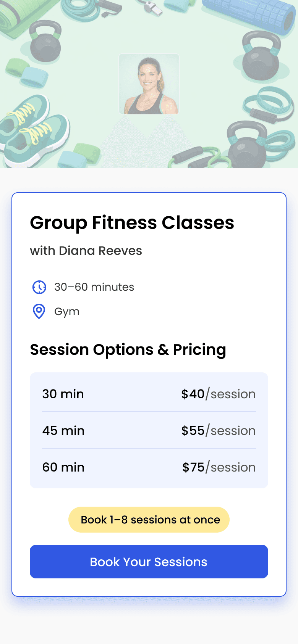Tap the Book 1–8 sessions at once badge

[149, 520]
